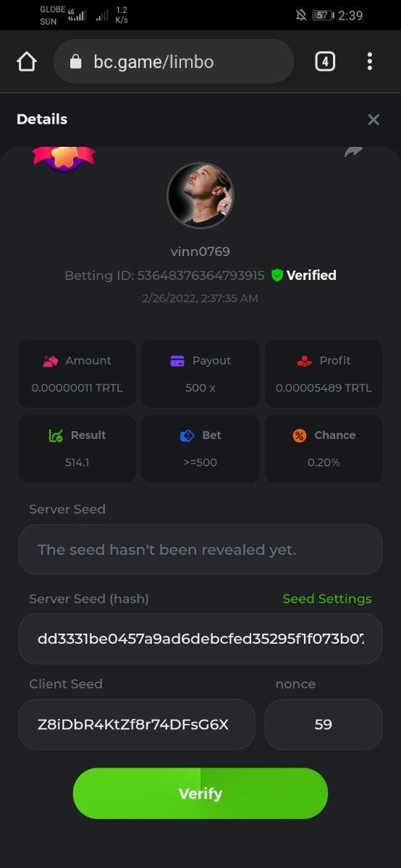Close the Details panel

(x=373, y=119)
